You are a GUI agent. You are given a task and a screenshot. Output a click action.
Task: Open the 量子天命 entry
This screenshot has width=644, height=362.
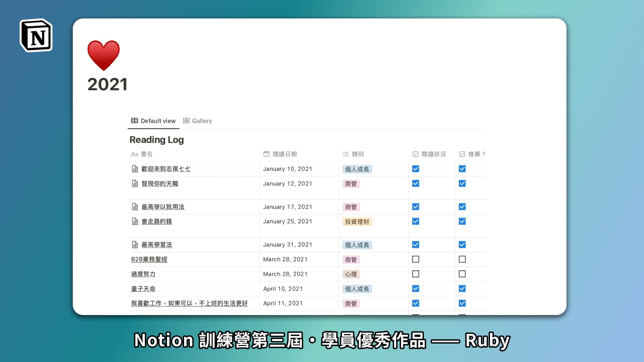pos(143,289)
